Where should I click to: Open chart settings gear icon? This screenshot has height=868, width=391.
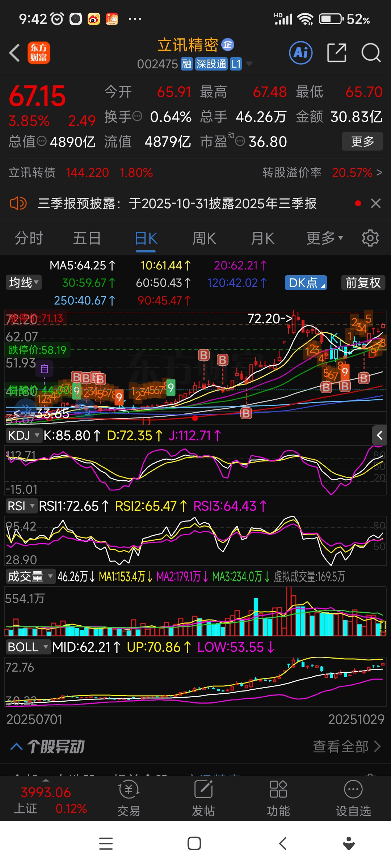point(370,238)
